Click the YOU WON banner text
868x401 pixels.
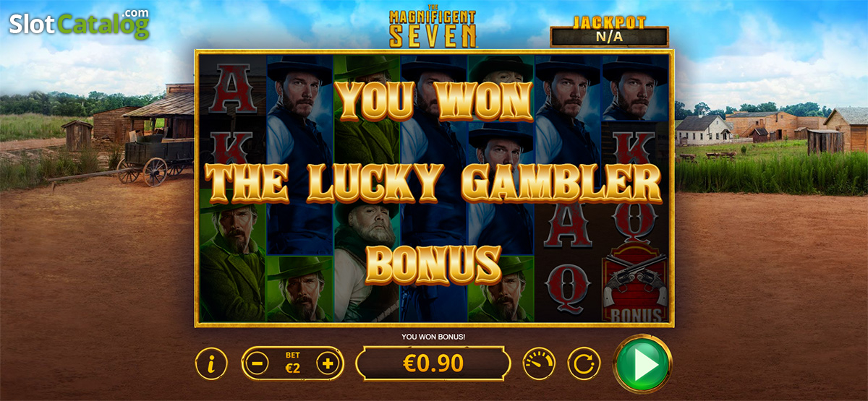436,100
